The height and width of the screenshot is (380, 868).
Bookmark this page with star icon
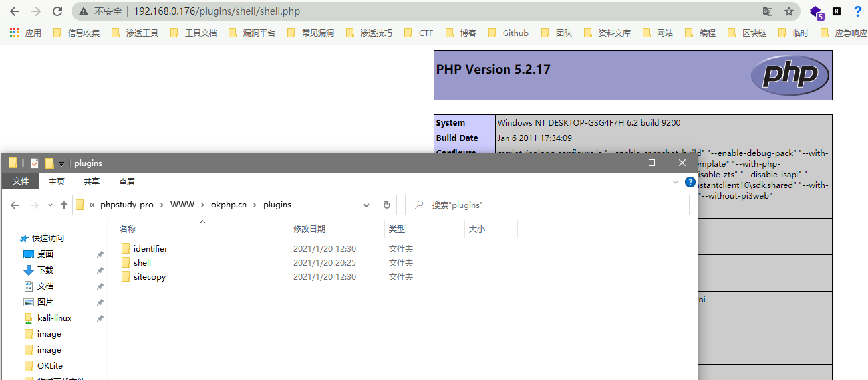click(x=789, y=11)
